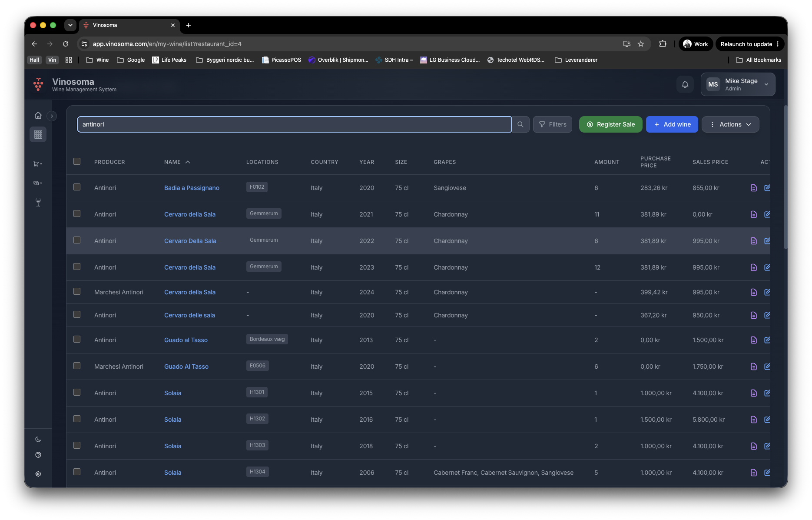
Task: Open the All Bookmarks folder
Action: point(759,60)
